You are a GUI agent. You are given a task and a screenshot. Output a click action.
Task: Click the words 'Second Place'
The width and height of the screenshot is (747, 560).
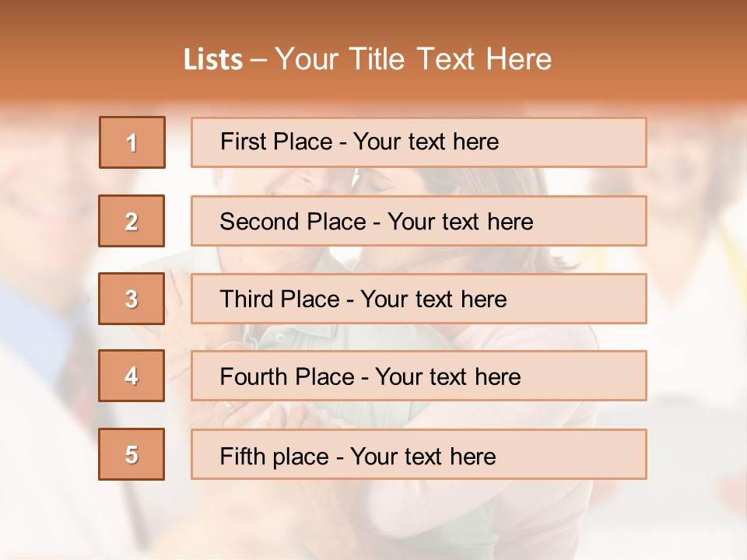click(293, 222)
